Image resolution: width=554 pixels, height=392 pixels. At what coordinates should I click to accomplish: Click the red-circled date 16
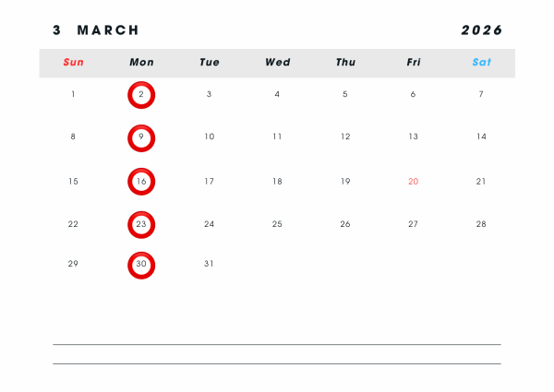(141, 182)
